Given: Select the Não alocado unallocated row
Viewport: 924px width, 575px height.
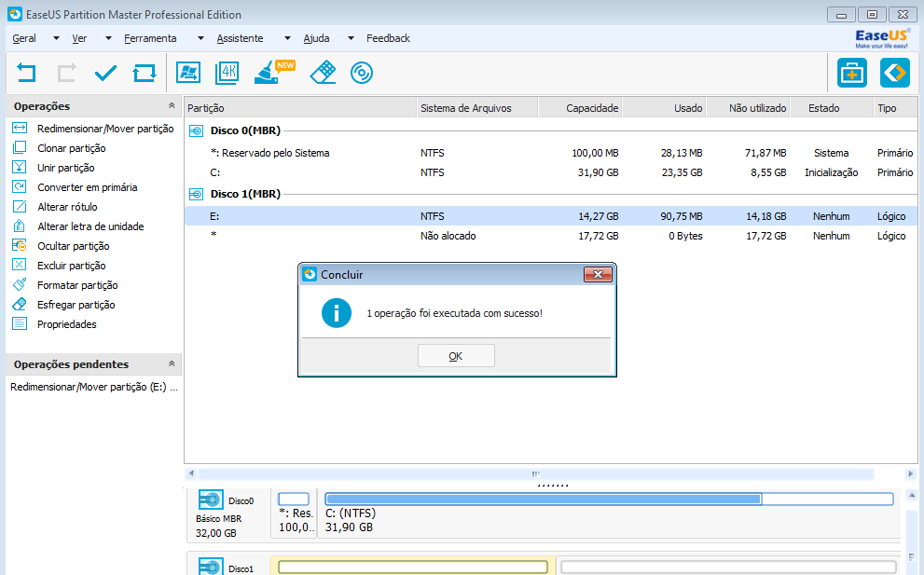Looking at the screenshot, I should click(551, 236).
